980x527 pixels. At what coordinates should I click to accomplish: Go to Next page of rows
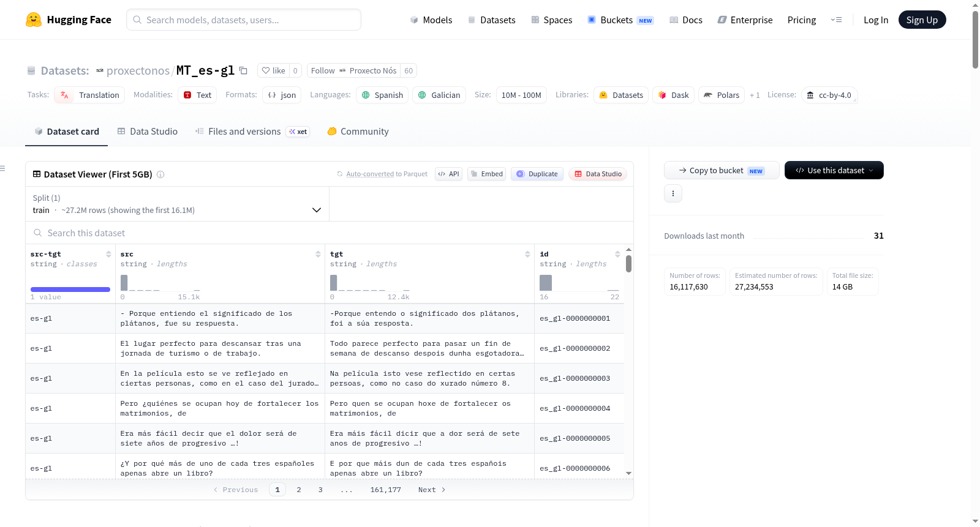pyautogui.click(x=432, y=490)
